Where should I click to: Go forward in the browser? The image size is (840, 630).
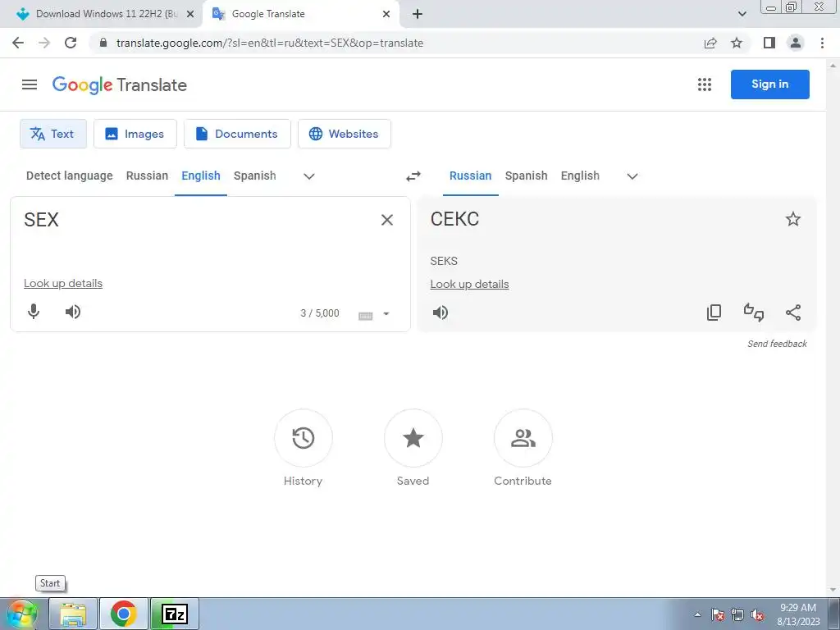pyautogui.click(x=44, y=43)
